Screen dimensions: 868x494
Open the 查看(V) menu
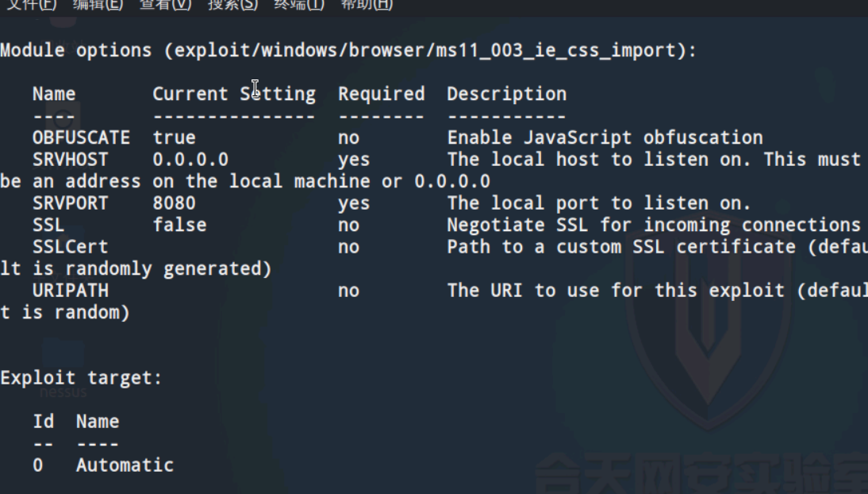click(165, 5)
